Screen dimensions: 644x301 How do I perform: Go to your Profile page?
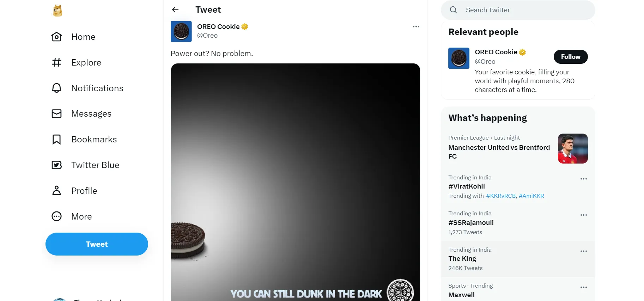click(x=84, y=191)
